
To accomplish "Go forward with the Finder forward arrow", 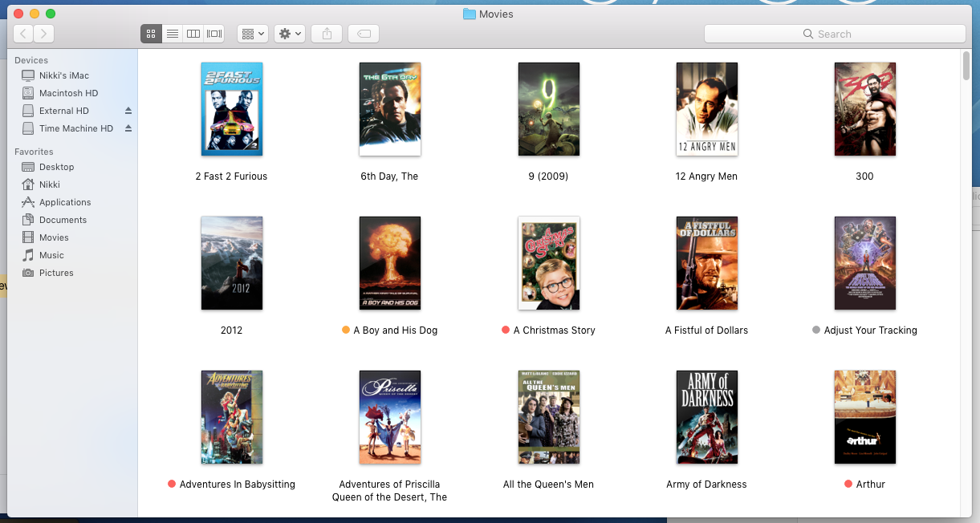I will [x=44, y=34].
